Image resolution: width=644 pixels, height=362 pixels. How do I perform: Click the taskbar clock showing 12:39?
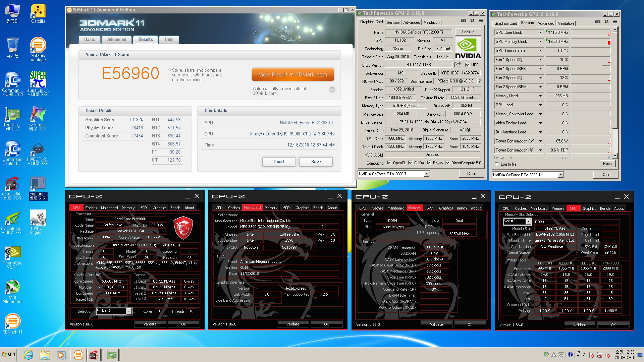(x=625, y=355)
